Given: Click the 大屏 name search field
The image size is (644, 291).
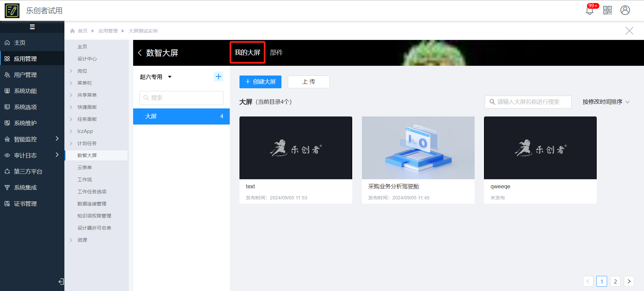Looking at the screenshot, I should pyautogui.click(x=528, y=102).
